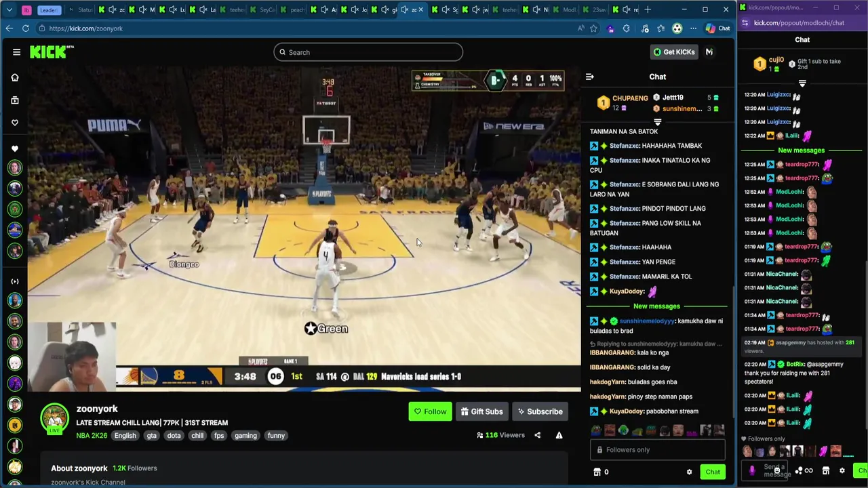Open a new browser tab with plus
Viewport: 868px width, 488px height.
click(648, 9)
